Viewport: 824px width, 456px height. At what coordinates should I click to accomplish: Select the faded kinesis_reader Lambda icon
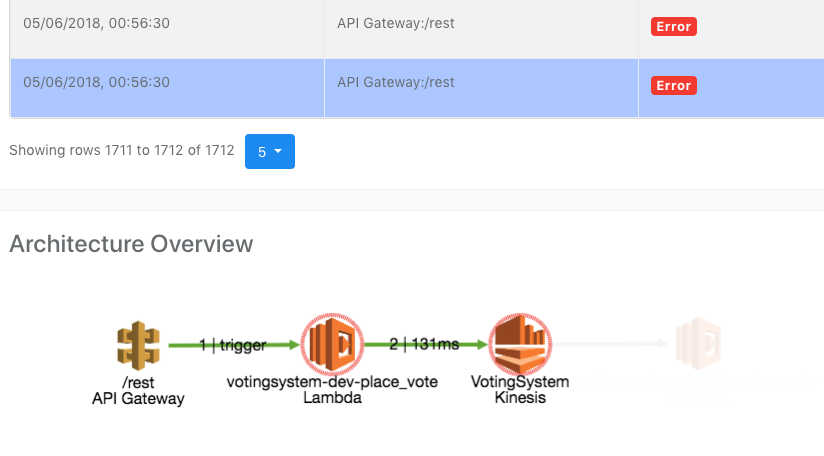[698, 343]
